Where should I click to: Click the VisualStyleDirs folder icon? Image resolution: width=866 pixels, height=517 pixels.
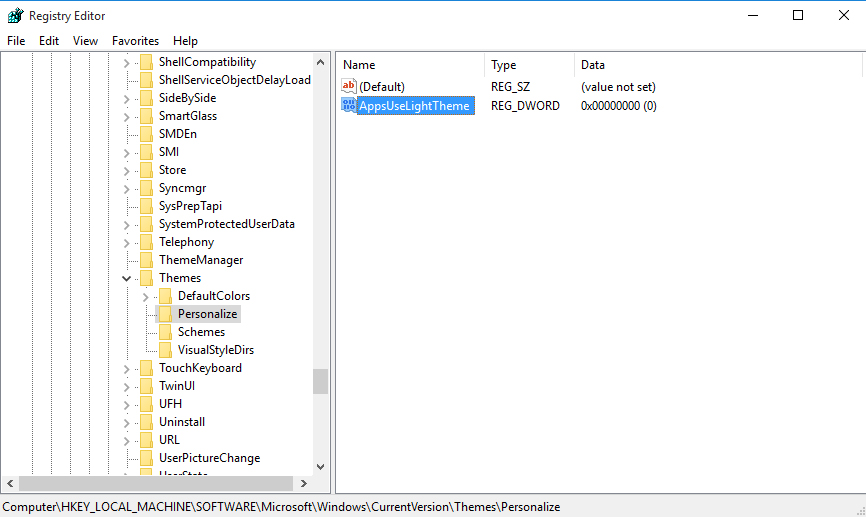(x=165, y=350)
